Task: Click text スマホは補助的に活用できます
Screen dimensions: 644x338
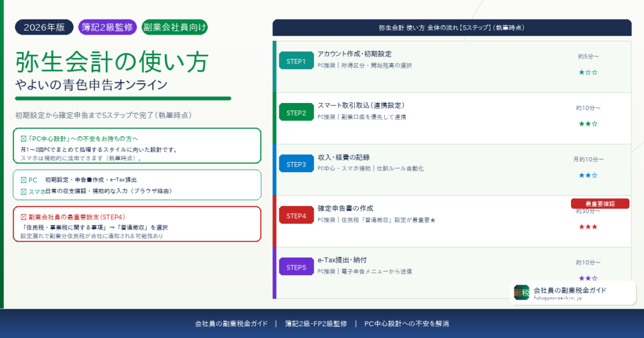Action: point(81,158)
